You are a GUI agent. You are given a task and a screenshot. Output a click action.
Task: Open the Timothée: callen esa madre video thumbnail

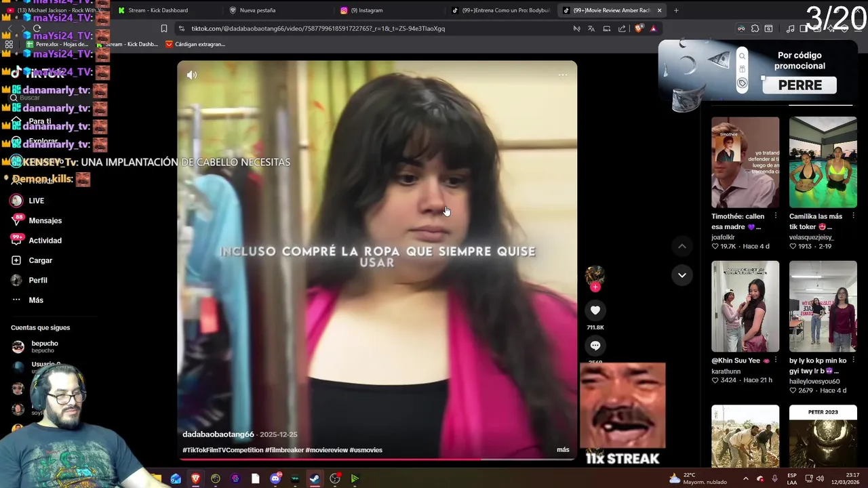745,162
